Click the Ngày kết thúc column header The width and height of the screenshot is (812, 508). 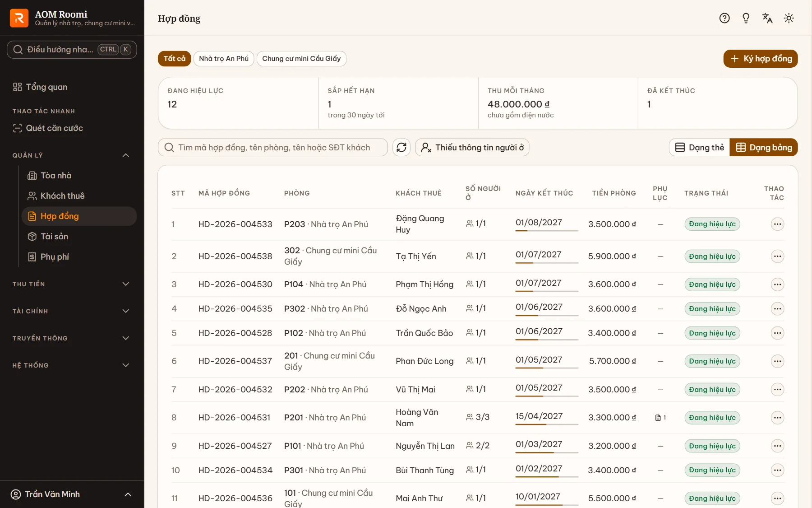point(544,193)
